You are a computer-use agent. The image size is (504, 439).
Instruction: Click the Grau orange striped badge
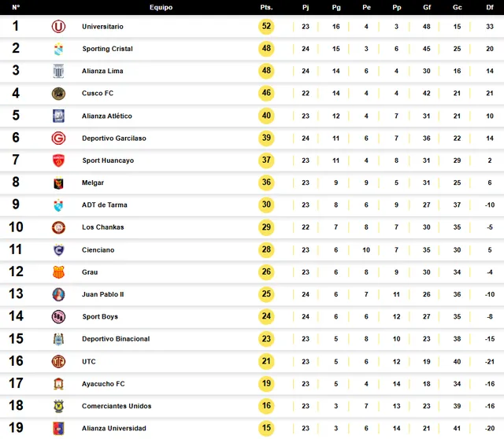(58, 272)
